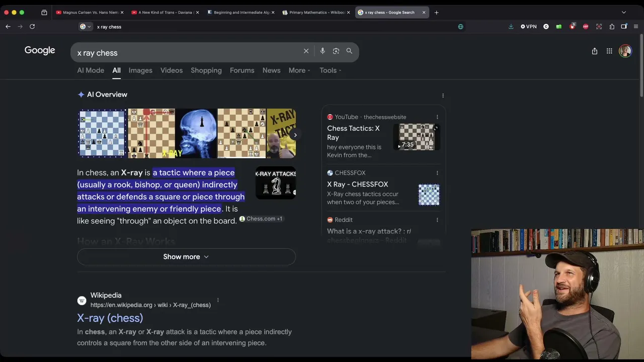The image size is (644, 362).
Task: Open the X-ray (chess) Wikipedia link
Action: click(110, 318)
